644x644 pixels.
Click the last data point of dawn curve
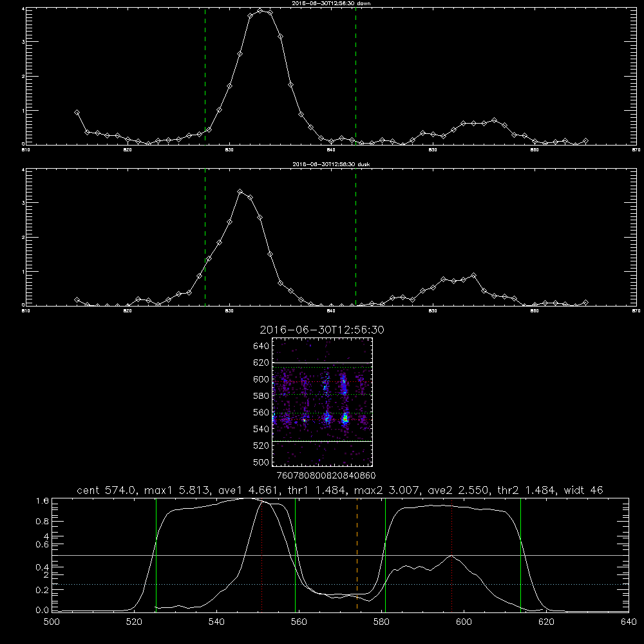[585, 141]
